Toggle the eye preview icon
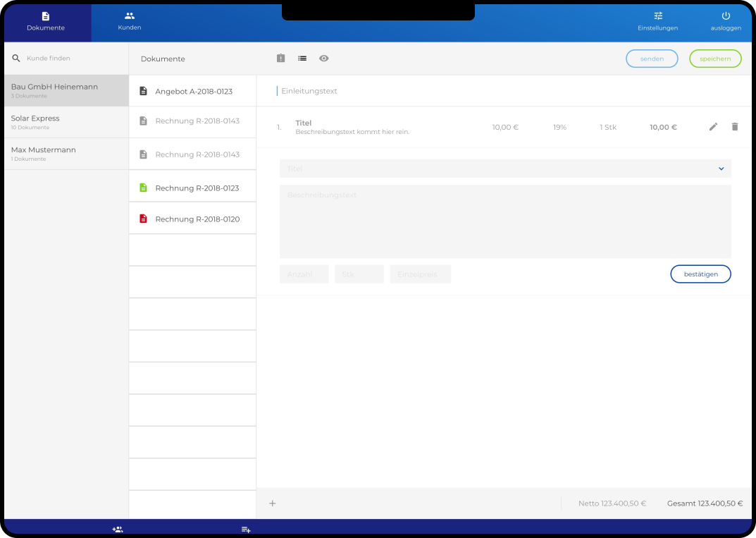The image size is (756, 538). 324,59
